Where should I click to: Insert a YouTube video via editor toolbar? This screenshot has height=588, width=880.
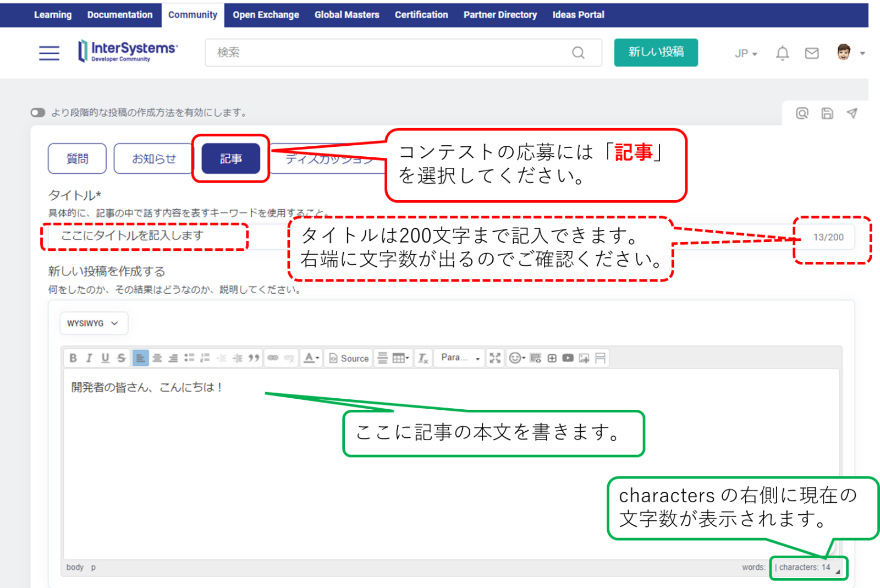click(x=568, y=358)
